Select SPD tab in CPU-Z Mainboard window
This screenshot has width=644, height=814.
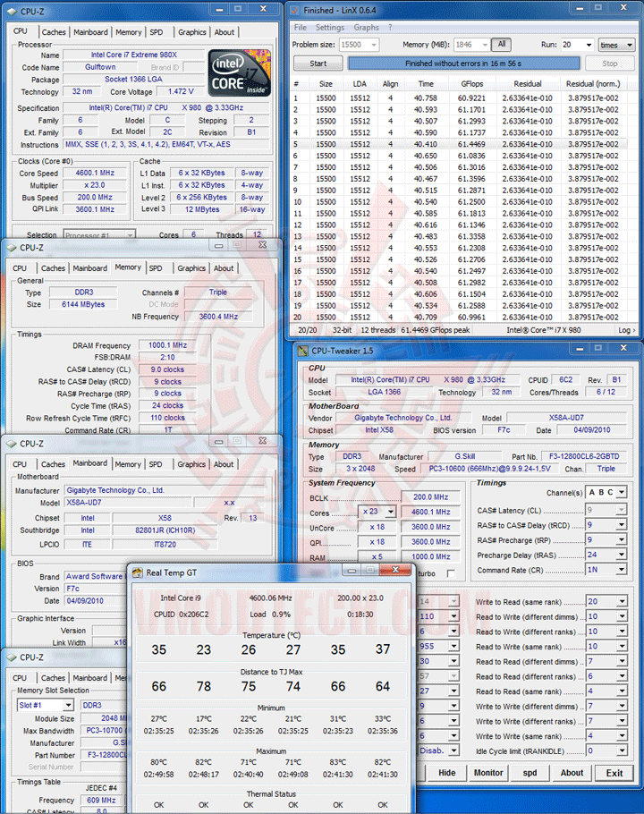pos(156,464)
